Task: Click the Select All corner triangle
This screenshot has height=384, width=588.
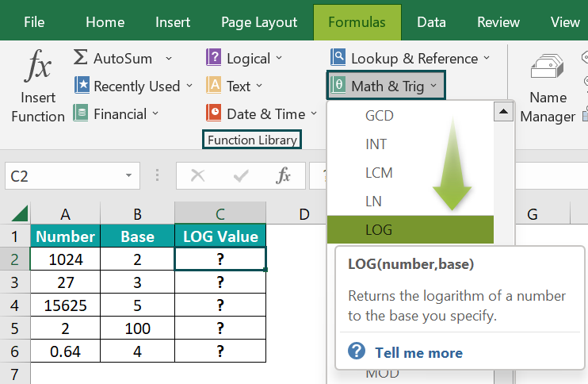Action: [20, 213]
